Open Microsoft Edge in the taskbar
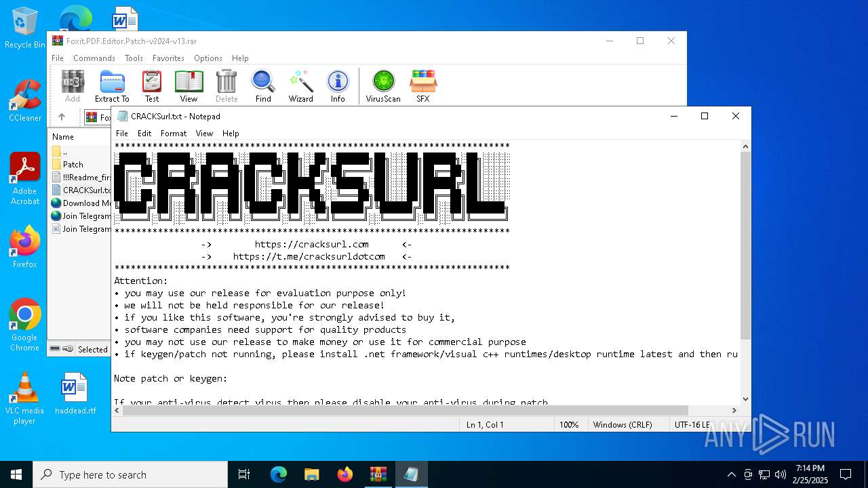868x488 pixels. click(279, 474)
